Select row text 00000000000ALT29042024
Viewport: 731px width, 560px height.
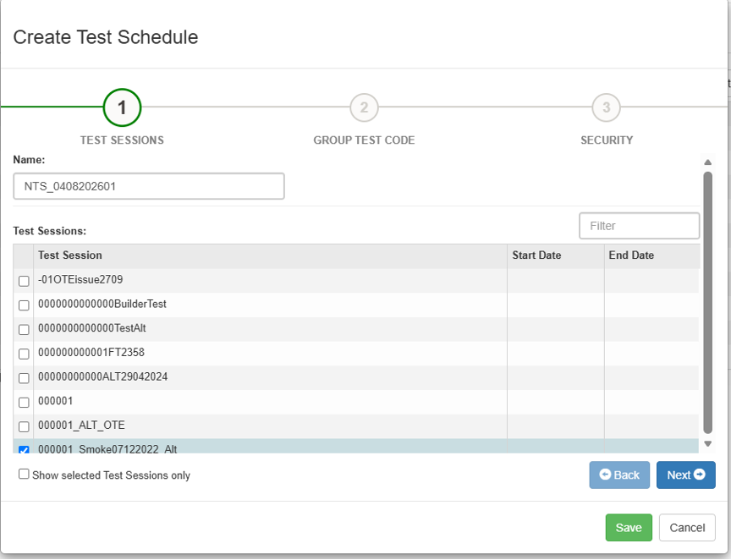pyautogui.click(x=102, y=376)
